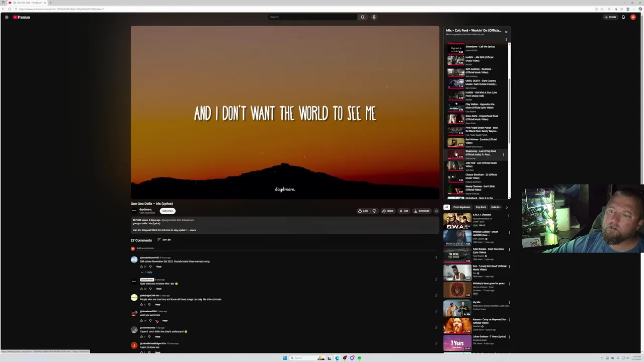Viewport: 644px width, 362px height.
Task: Open options for 'wish you were here' comment
Action: (436, 311)
